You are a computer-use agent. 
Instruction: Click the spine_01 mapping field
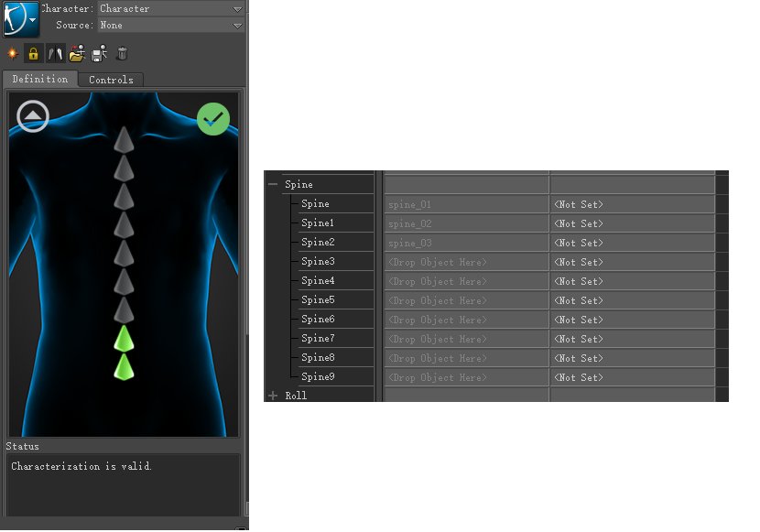tap(466, 204)
